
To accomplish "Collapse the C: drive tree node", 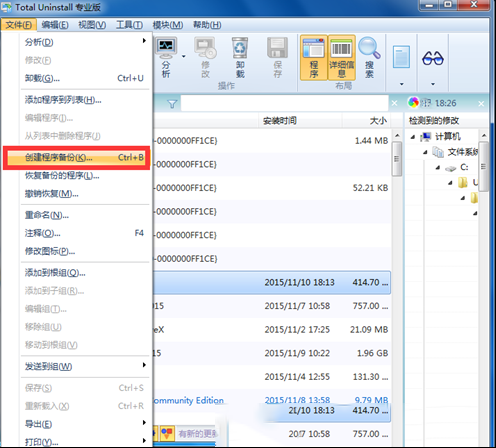I will (x=438, y=168).
